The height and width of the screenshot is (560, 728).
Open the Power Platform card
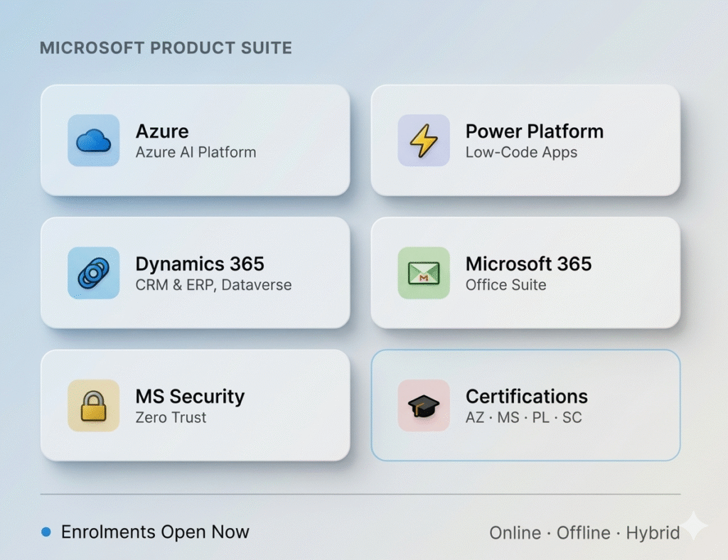coord(525,140)
